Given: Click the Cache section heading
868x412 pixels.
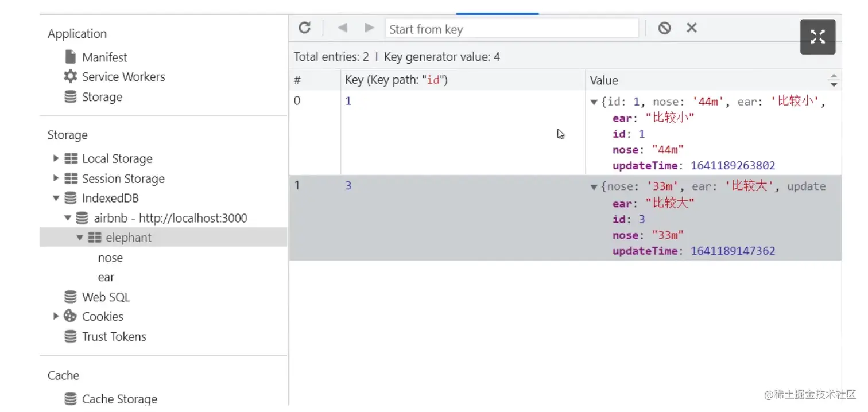Looking at the screenshot, I should point(63,375).
